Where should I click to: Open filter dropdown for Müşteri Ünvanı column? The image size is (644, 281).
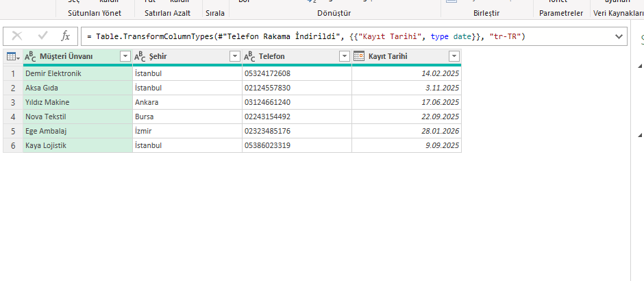(125, 57)
